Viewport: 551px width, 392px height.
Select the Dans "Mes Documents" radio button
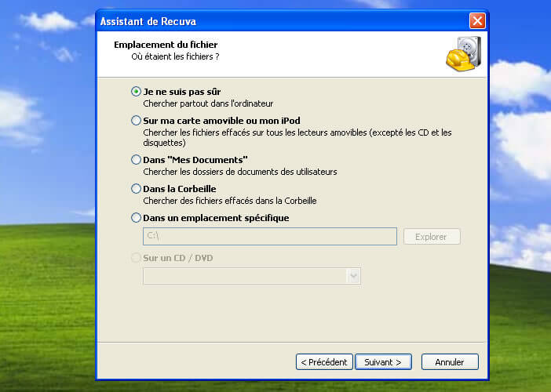pyautogui.click(x=136, y=160)
